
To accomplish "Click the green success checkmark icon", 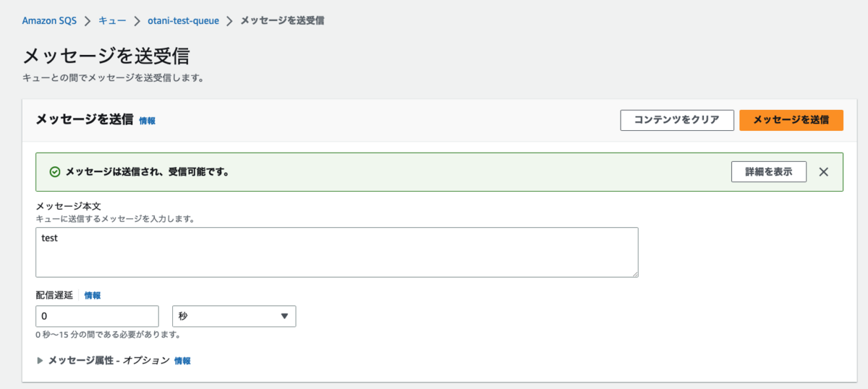I will tap(54, 172).
